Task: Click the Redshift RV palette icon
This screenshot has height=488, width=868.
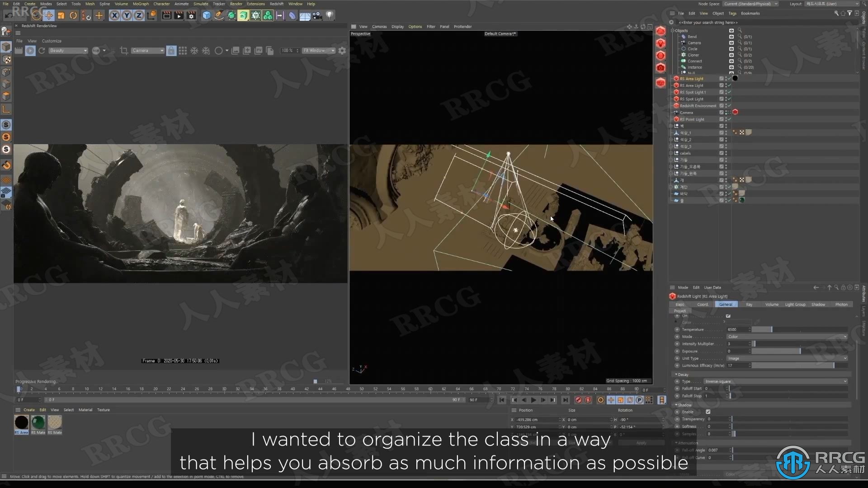Action: tap(660, 83)
